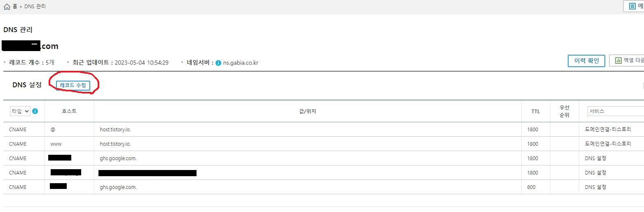Click the ghs.google.com. value with TTL 600
Screen dimensions: 644x212
(118, 187)
